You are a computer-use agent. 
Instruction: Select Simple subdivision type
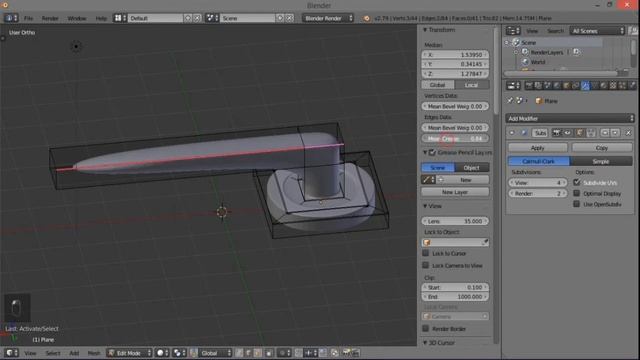[x=601, y=161]
